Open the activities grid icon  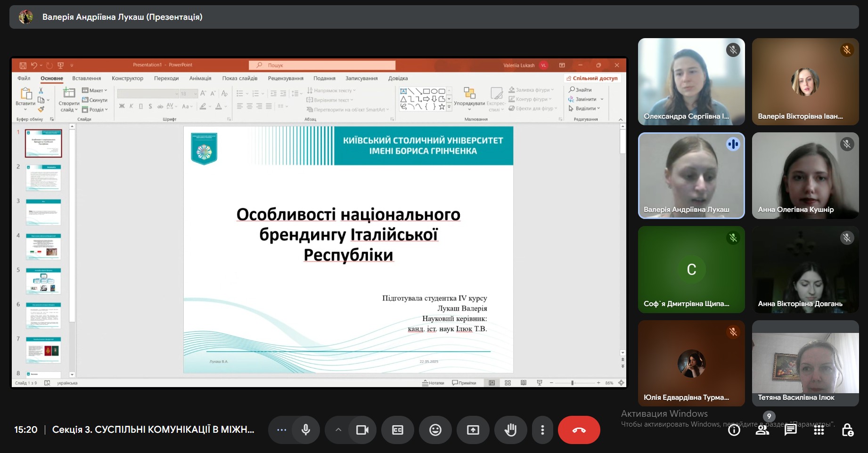click(x=819, y=430)
